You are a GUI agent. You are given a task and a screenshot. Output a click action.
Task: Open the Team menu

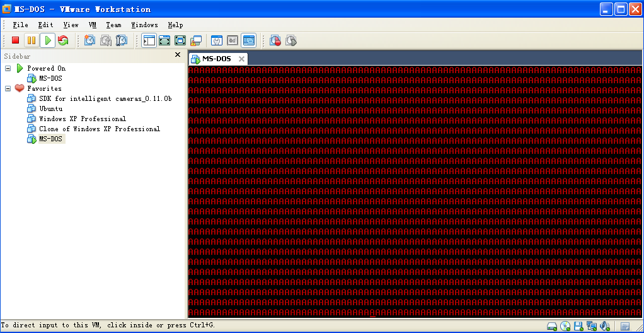click(113, 25)
